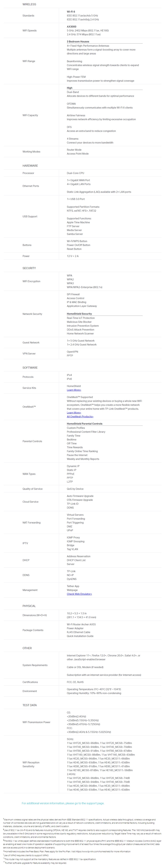
Task: Click the USB Support row label
Action: coord(30,216)
